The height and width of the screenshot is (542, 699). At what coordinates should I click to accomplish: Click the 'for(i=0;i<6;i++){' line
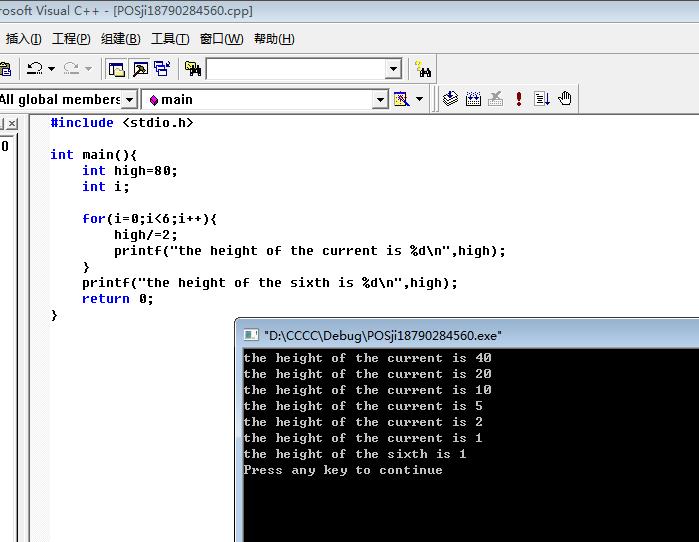coord(149,219)
